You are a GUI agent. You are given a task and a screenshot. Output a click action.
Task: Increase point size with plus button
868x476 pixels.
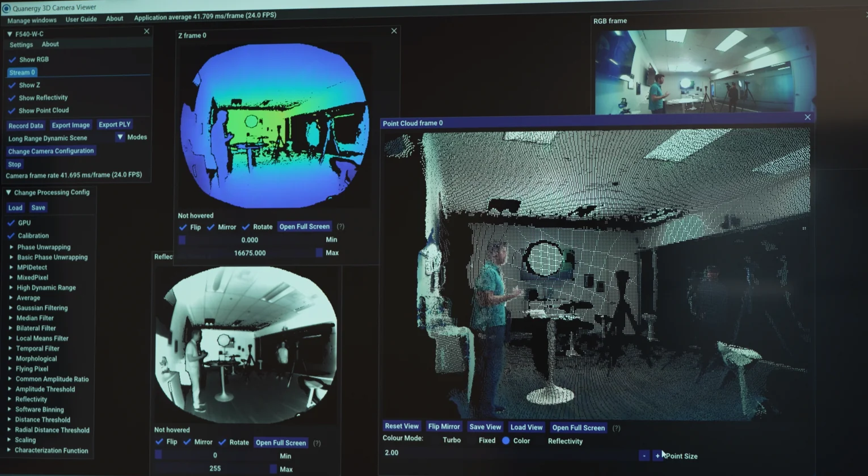pyautogui.click(x=657, y=456)
